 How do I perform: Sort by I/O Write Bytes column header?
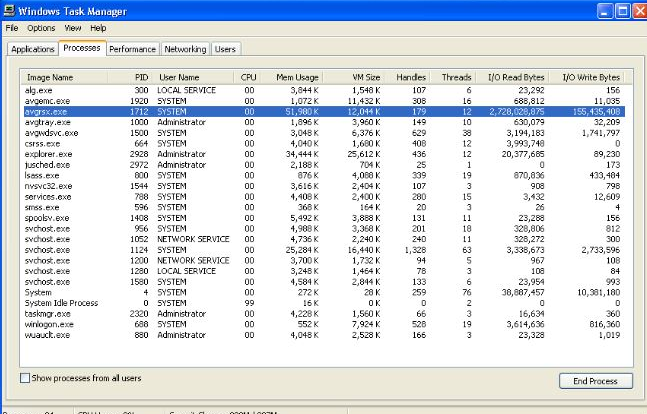point(588,77)
